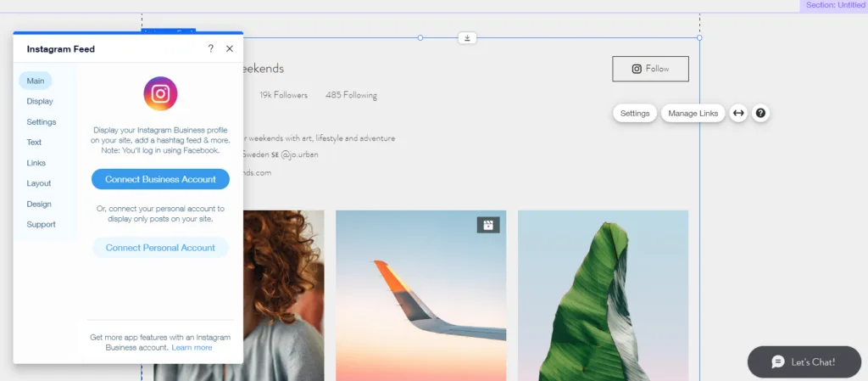Open the airplane wing photo

pos(420,295)
